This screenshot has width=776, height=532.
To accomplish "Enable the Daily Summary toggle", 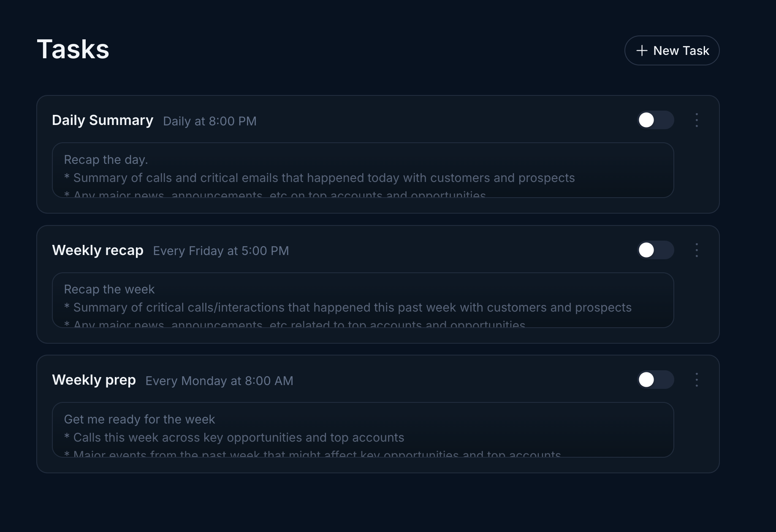I will [x=655, y=120].
